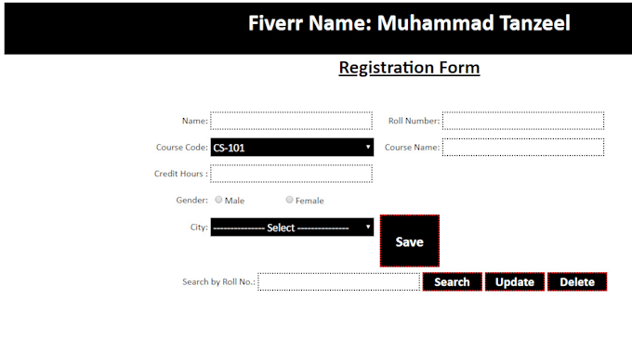Click the Registration Form heading

pos(409,68)
